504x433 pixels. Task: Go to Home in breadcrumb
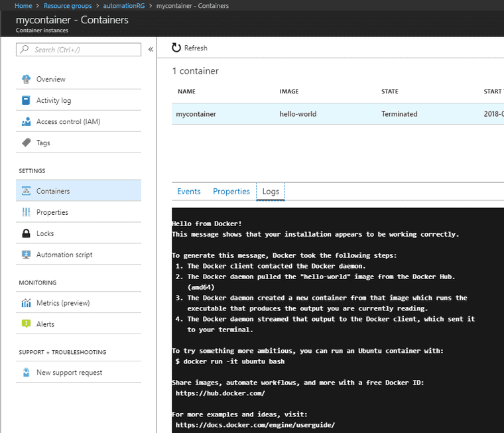point(23,6)
